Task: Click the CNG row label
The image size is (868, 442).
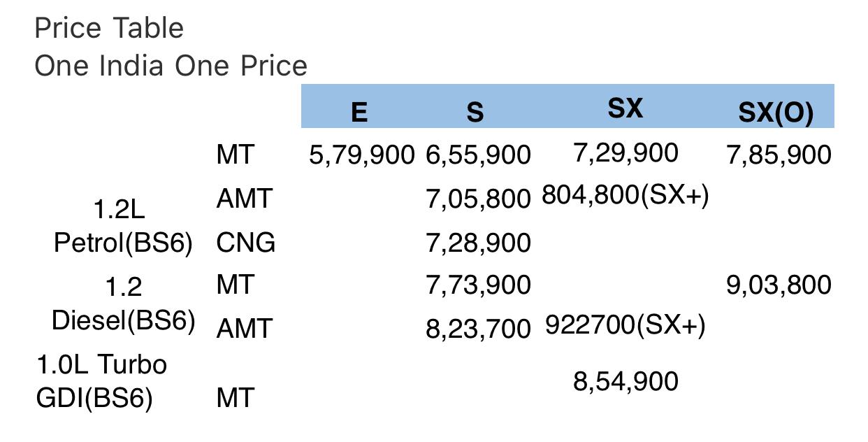Action: click(245, 243)
